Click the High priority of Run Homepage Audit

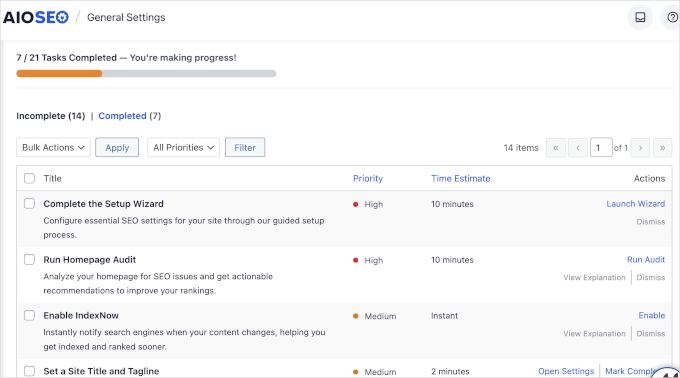point(368,260)
